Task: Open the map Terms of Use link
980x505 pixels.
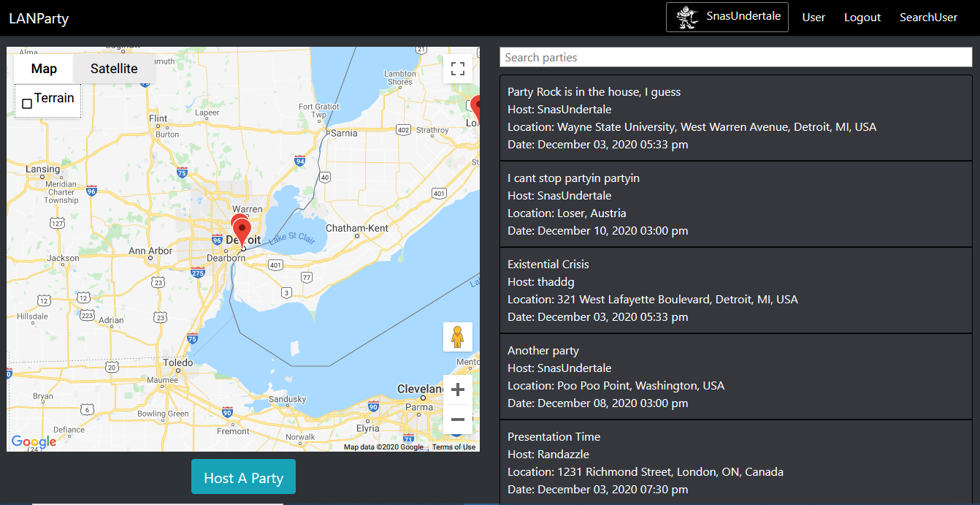Action: coord(453,447)
